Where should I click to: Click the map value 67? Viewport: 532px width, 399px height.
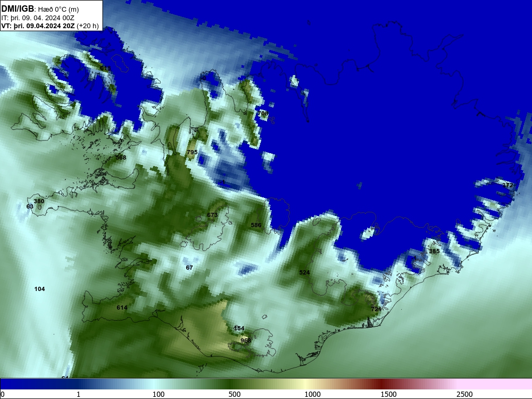(189, 268)
